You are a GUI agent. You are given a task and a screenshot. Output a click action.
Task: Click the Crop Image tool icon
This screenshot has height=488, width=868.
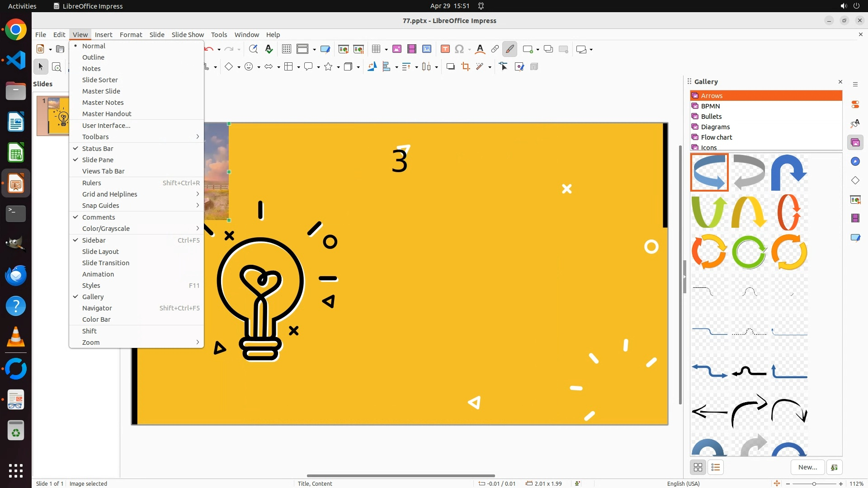point(465,67)
